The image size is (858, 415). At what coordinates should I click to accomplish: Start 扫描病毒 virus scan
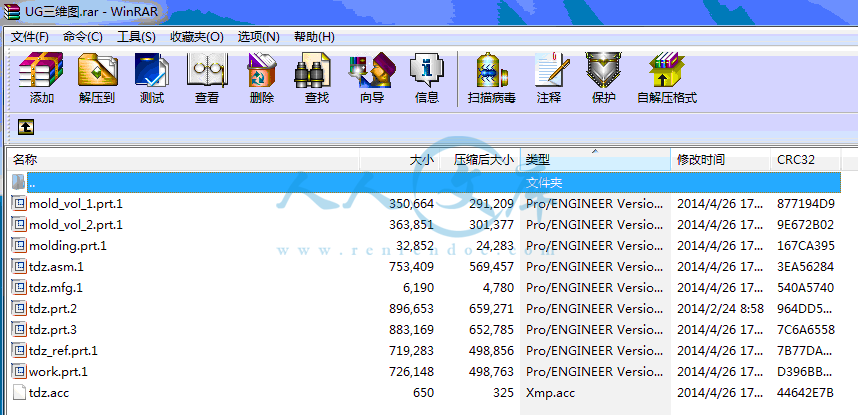pos(491,70)
